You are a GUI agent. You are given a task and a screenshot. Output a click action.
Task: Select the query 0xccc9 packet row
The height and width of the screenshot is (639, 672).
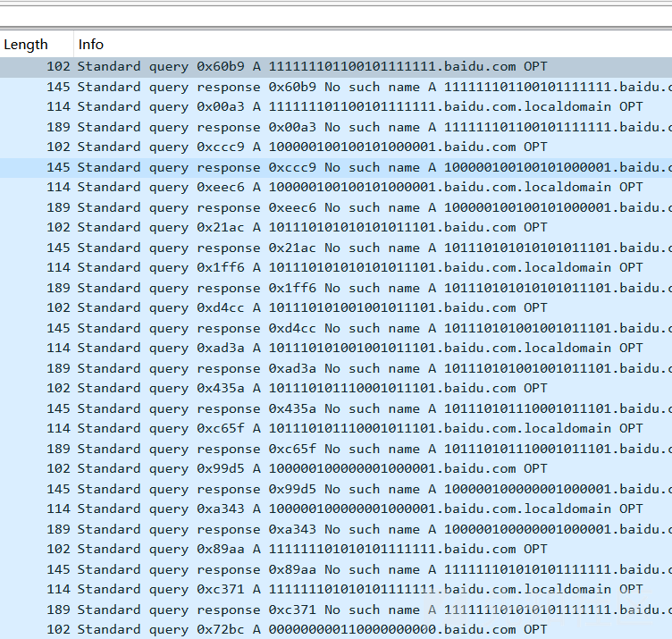[336, 147]
